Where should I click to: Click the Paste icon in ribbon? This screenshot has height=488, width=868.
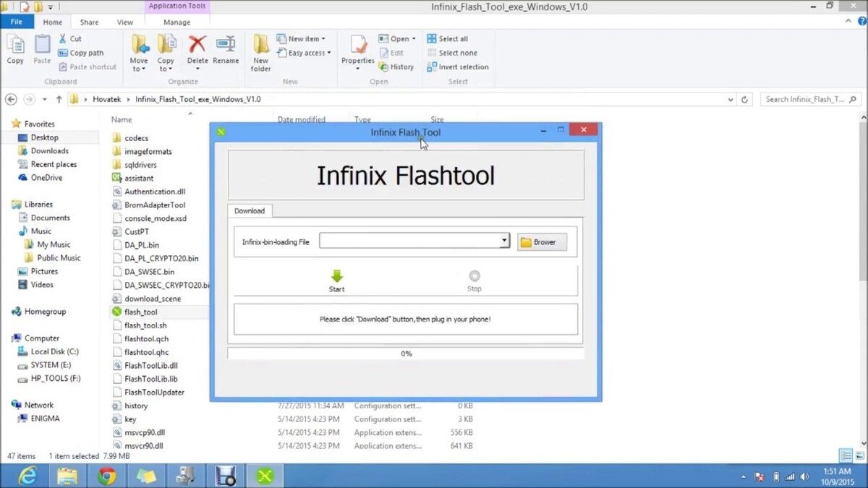click(x=43, y=50)
